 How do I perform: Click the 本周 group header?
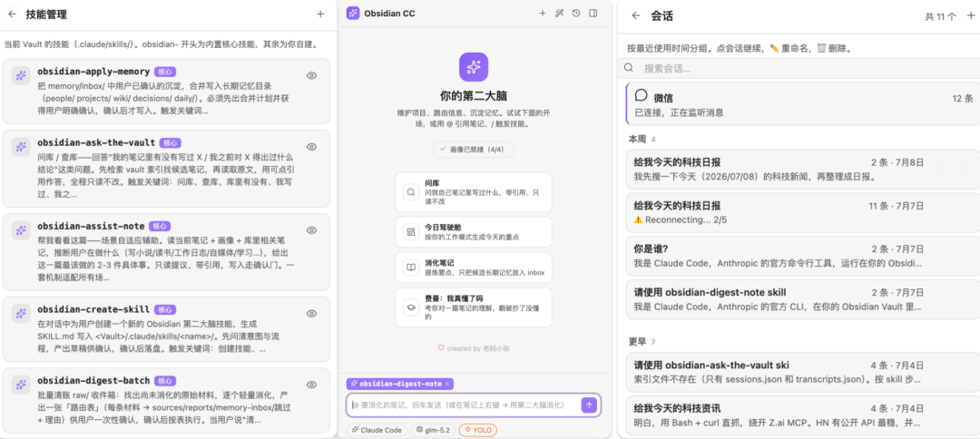[x=642, y=140]
